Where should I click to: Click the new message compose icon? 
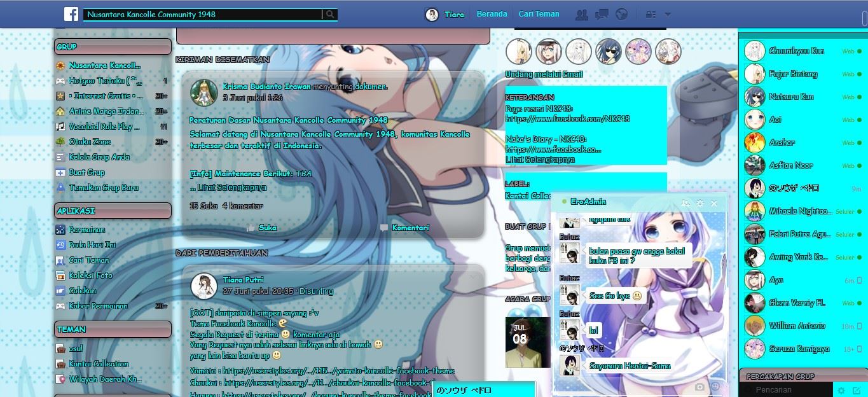[857, 390]
